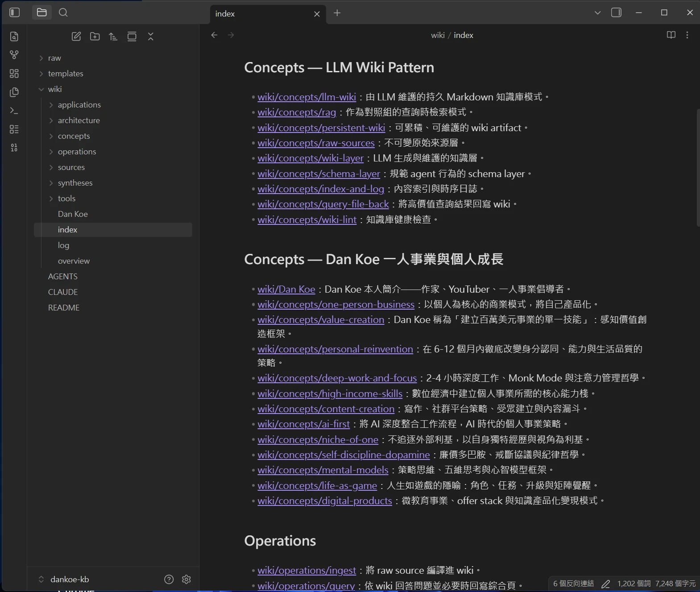Open the list-view ribbon icon
This screenshot has height=592, width=700.
point(14,129)
